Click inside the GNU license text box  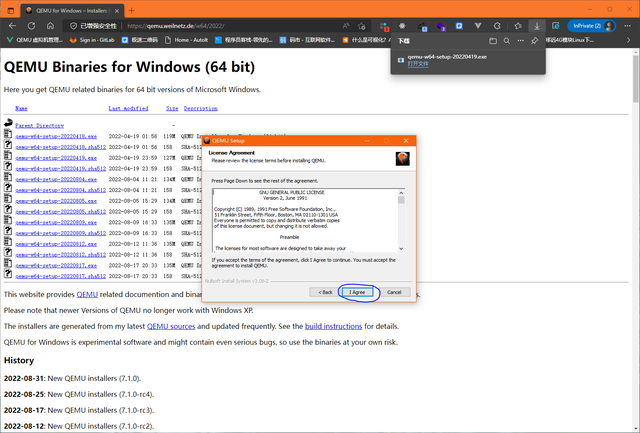(x=304, y=220)
